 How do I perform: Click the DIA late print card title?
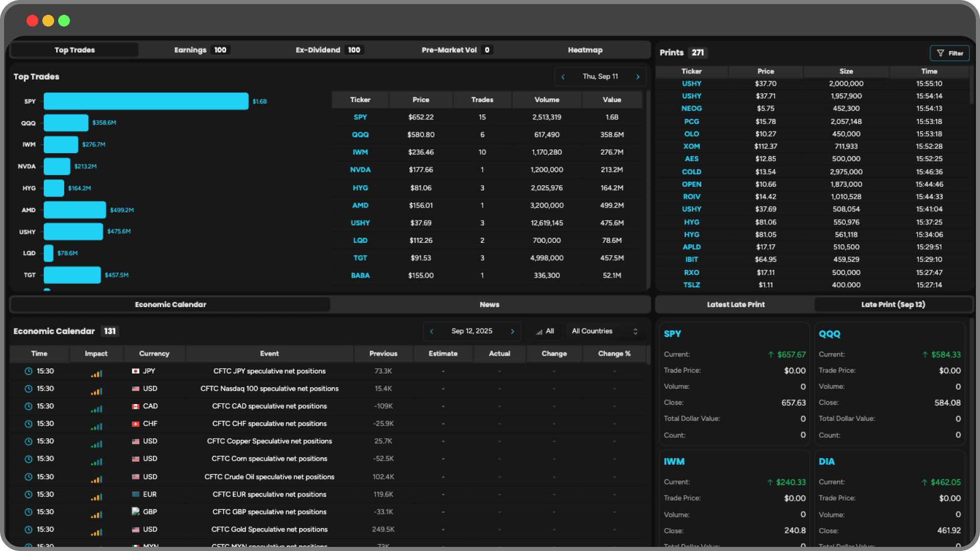tap(827, 461)
